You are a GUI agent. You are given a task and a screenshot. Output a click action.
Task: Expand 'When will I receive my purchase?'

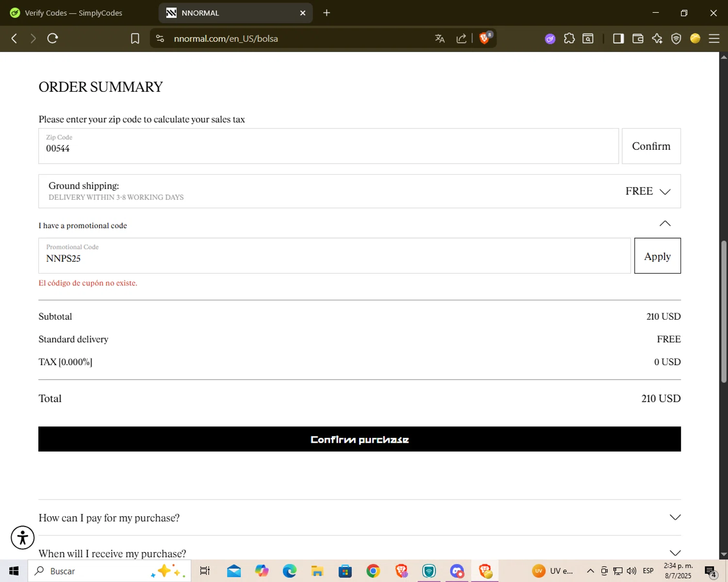(x=360, y=553)
